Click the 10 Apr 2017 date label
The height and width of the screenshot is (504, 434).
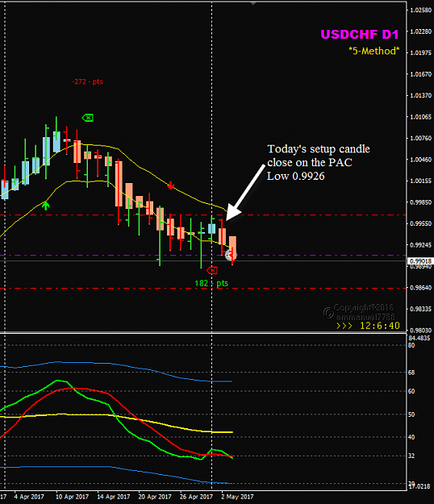coord(72,497)
